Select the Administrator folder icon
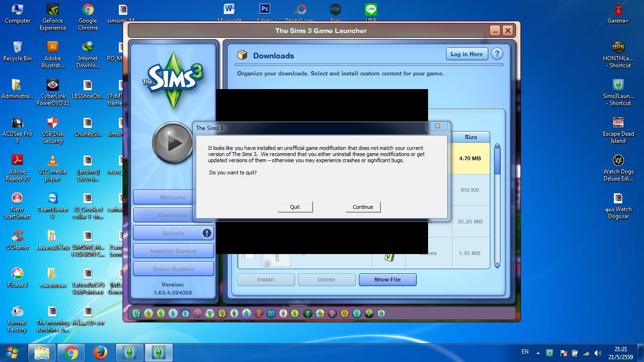Image resolution: width=644 pixels, height=362 pixels. (17, 89)
